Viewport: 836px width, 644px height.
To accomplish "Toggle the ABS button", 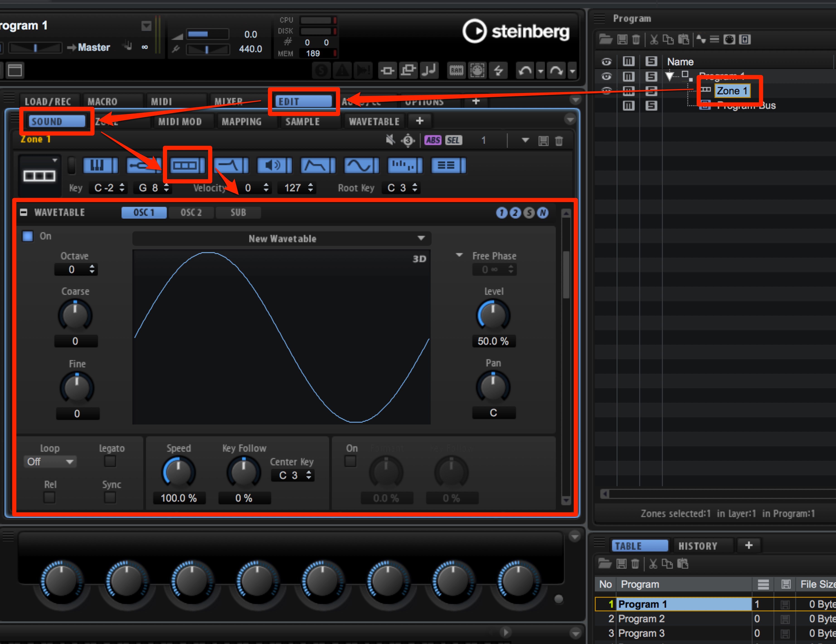I will coord(433,141).
